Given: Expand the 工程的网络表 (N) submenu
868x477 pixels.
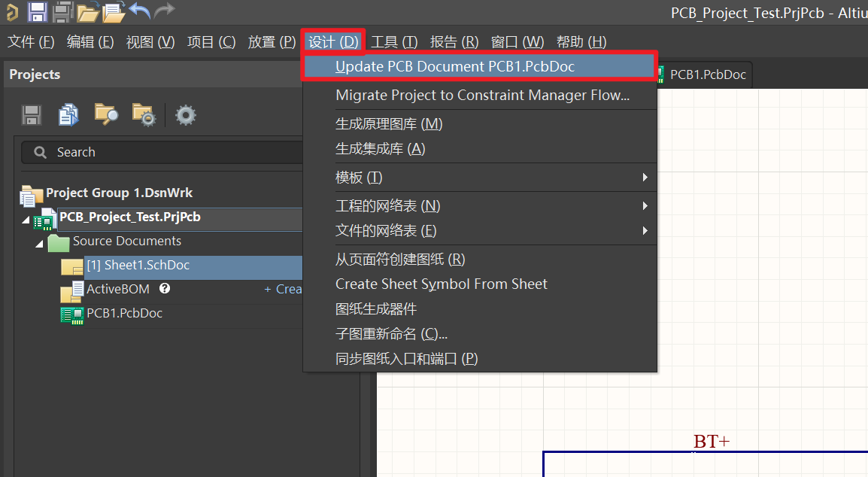Looking at the screenshot, I should [x=479, y=206].
